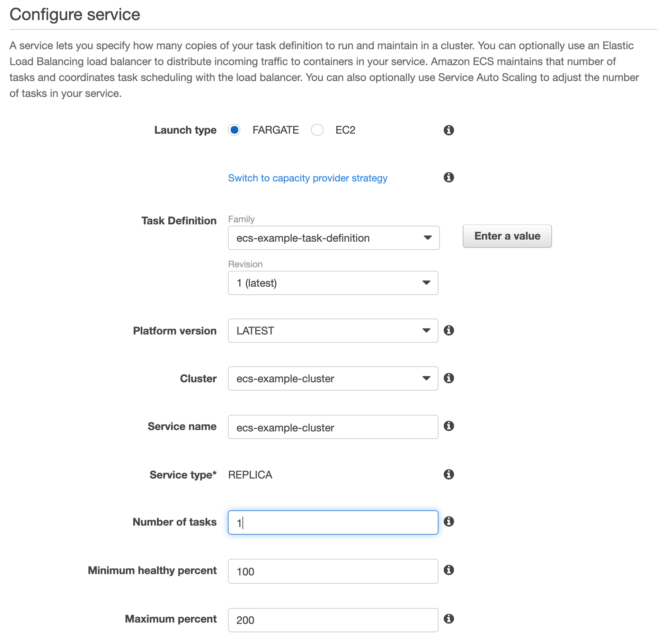665x644 pixels.
Task: Open the Cluster selection dropdown
Action: pos(332,378)
